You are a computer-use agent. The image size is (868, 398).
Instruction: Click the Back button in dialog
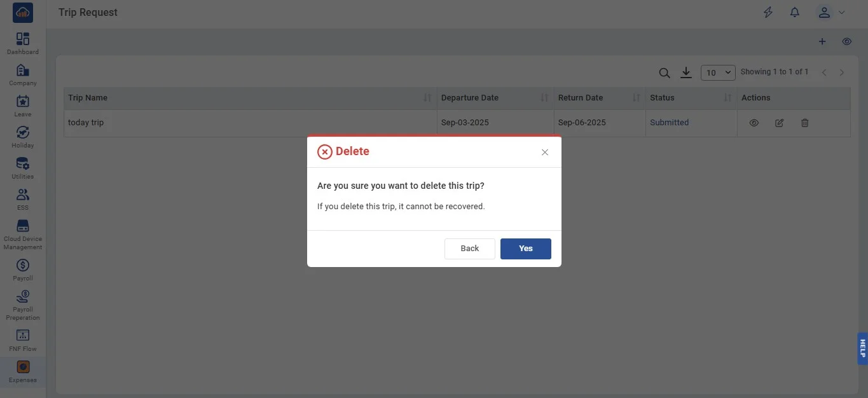coord(469,249)
